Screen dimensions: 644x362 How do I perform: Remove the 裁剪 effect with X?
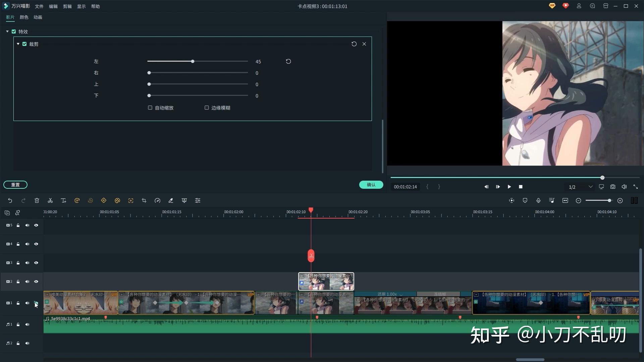[x=364, y=44]
